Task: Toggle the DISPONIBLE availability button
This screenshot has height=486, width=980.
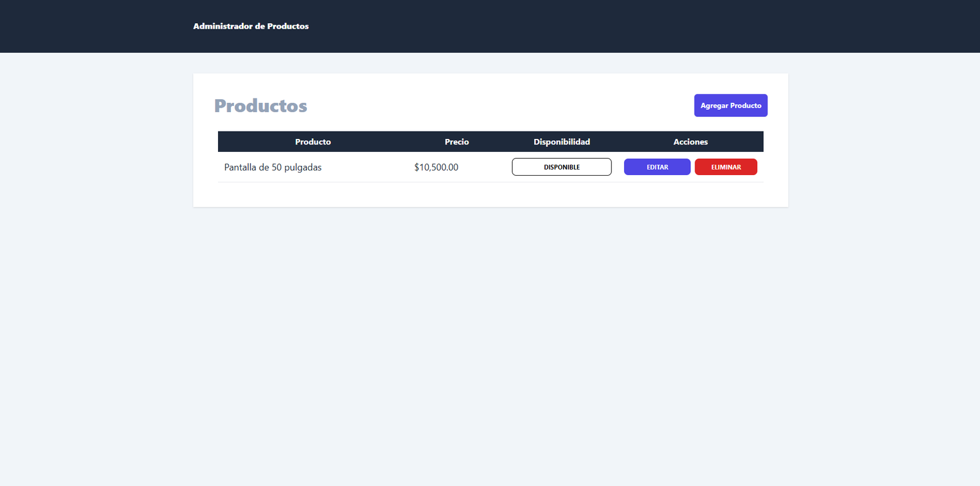Action: 561,167
